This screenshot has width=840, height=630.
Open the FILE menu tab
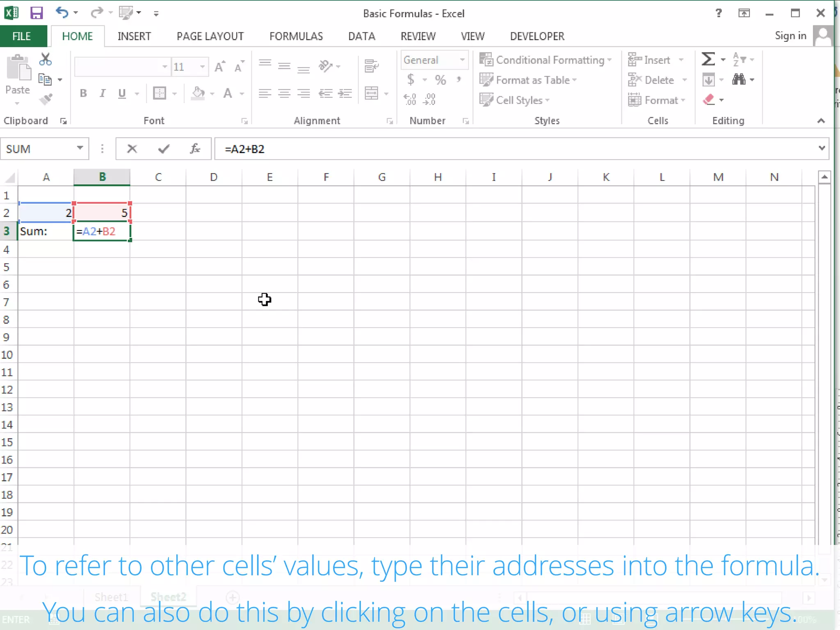click(21, 36)
